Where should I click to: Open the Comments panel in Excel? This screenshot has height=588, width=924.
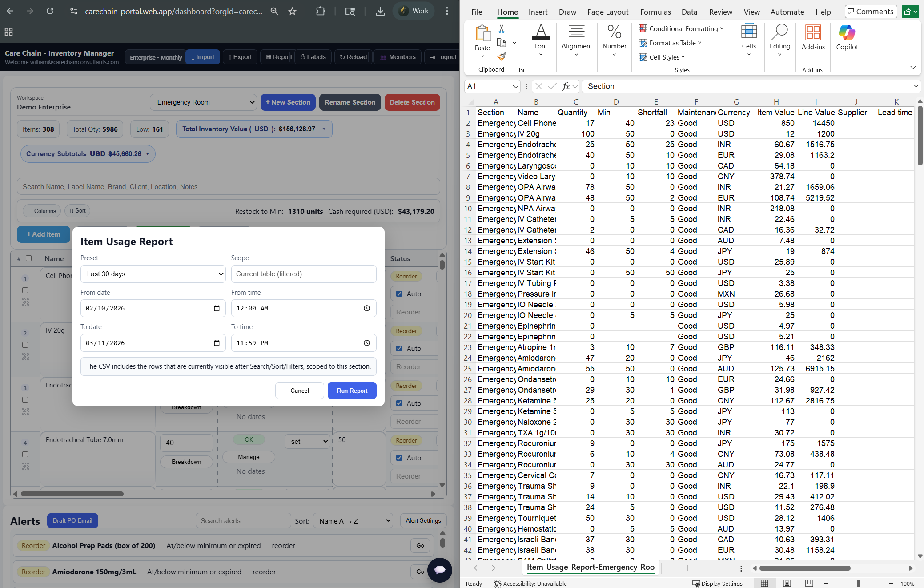pyautogui.click(x=870, y=11)
